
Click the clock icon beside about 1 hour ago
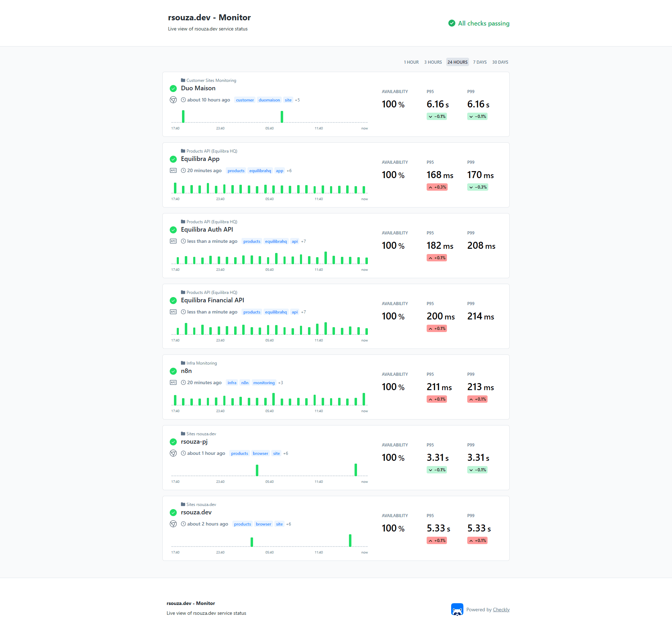[x=183, y=453]
